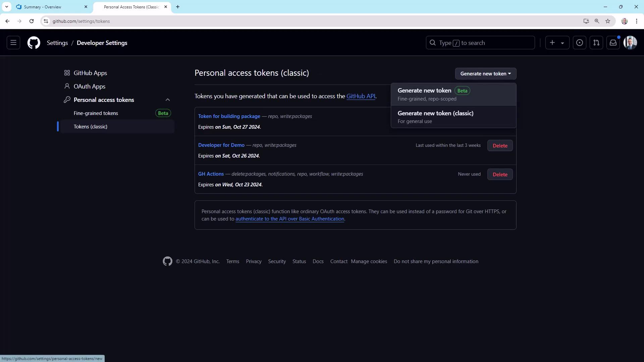Toggle the Generate new token dropdown button
The width and height of the screenshot is (644, 362).
point(485,74)
